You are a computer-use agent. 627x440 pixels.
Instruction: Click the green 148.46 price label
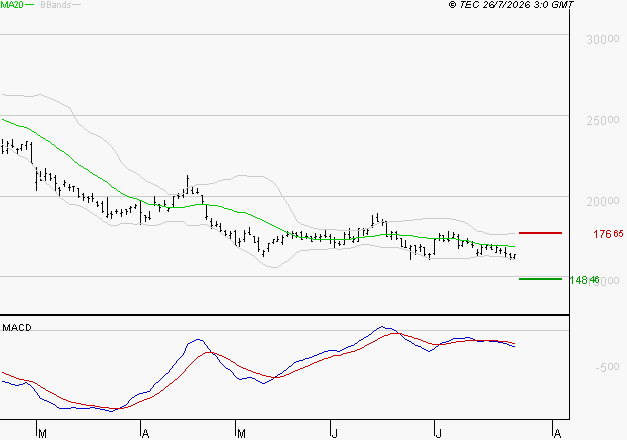pyautogui.click(x=585, y=280)
